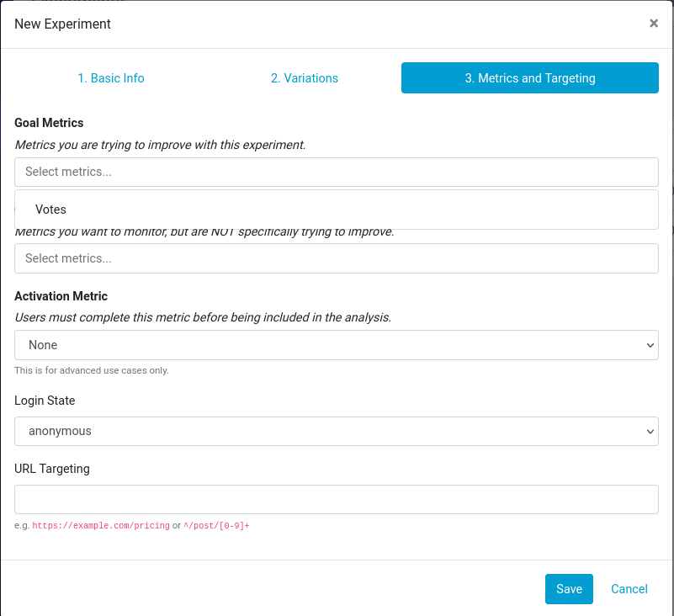The image size is (674, 616).
Task: Click the Activation Metric heading label
Action: point(61,296)
